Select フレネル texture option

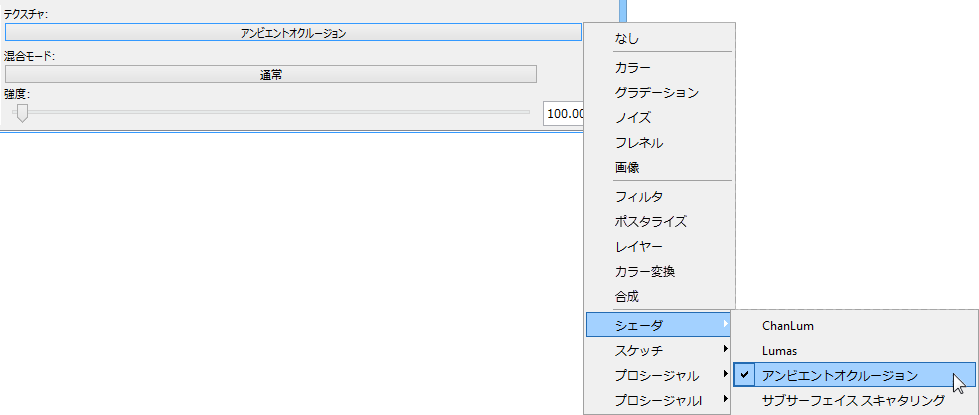point(659,143)
